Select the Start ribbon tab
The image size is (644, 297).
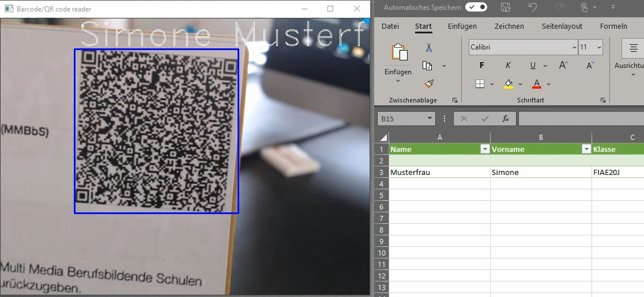[x=423, y=26]
